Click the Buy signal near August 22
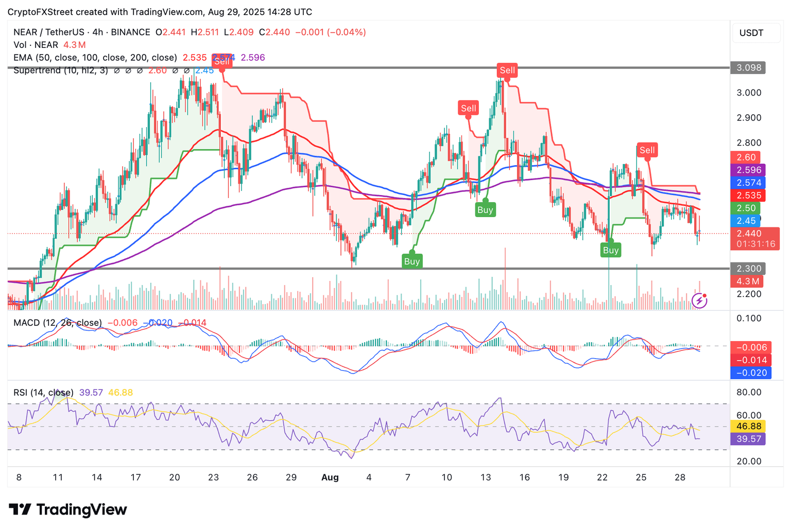Image resolution: width=791 pixels, height=532 pixels. [611, 251]
